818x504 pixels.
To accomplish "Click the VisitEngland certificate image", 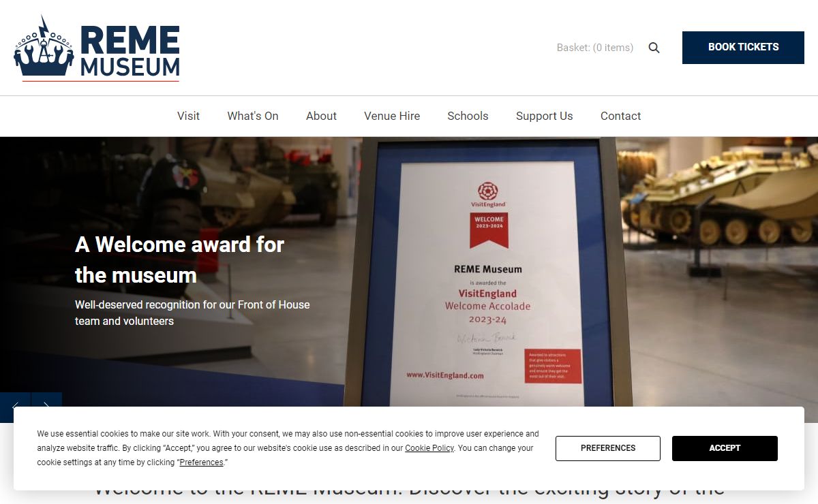I will [489, 272].
